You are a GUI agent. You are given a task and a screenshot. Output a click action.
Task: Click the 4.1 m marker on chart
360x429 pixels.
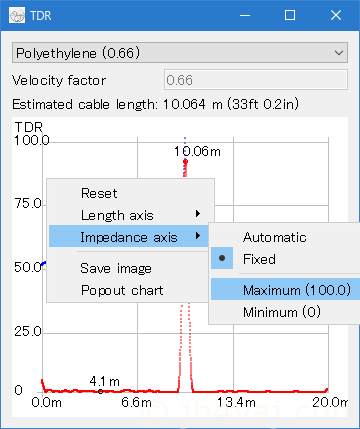coord(101,391)
